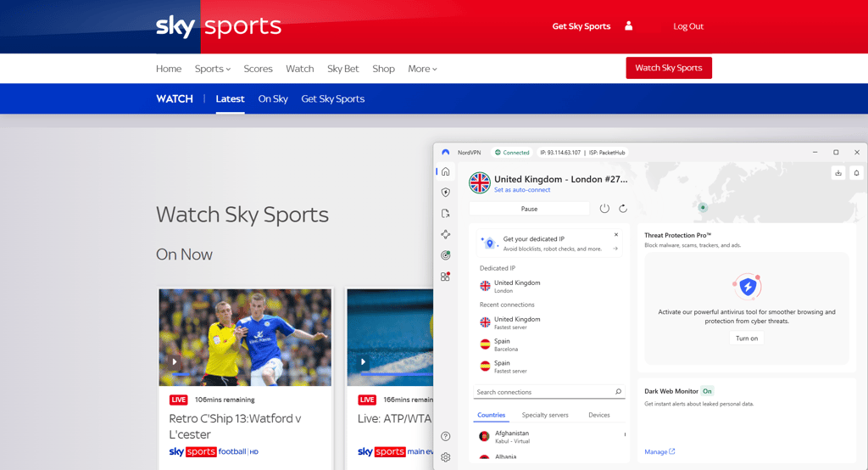Viewport: 868px width, 470px height.
Task: Open the apps grid icon with red dot
Action: coord(446,276)
